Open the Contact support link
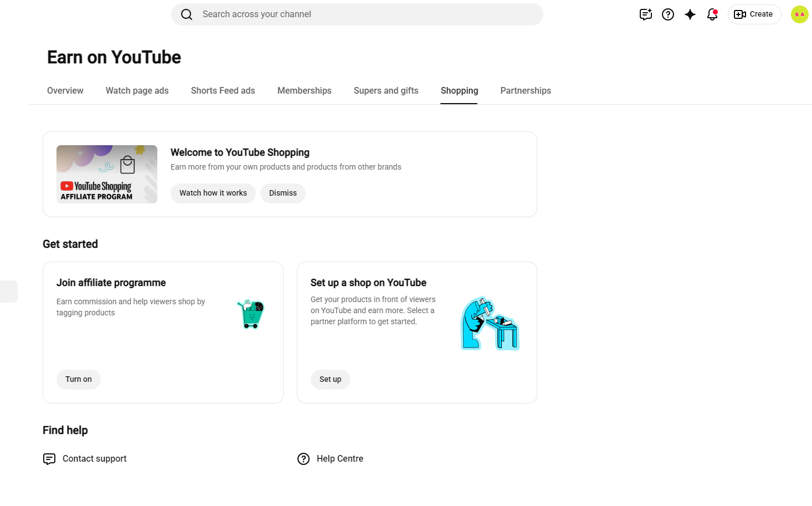 point(95,459)
